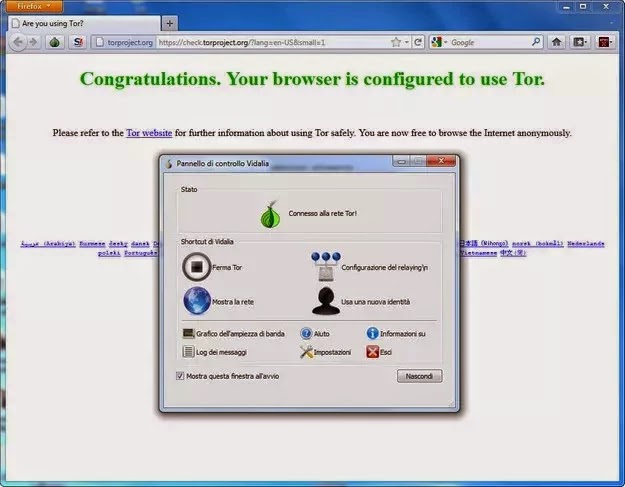Click the Mostra la rete globe icon
Image resolution: width=625 pixels, height=487 pixels.
[197, 301]
